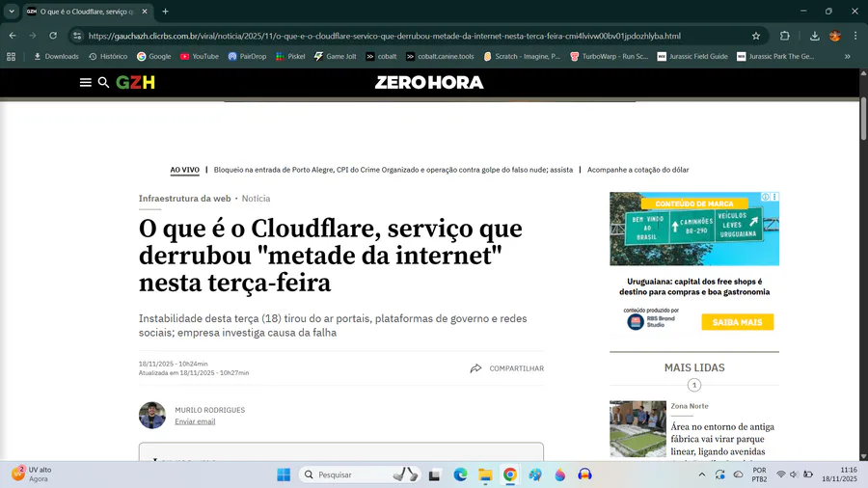This screenshot has height=488, width=868.
Task: Open the tab search dropdown arrow
Action: pyautogui.click(x=12, y=11)
